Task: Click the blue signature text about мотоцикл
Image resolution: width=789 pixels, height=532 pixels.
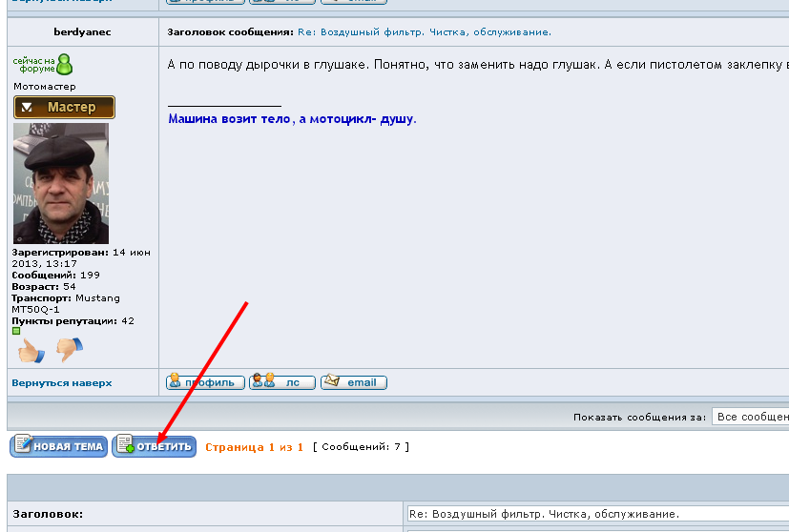Action: [292, 119]
